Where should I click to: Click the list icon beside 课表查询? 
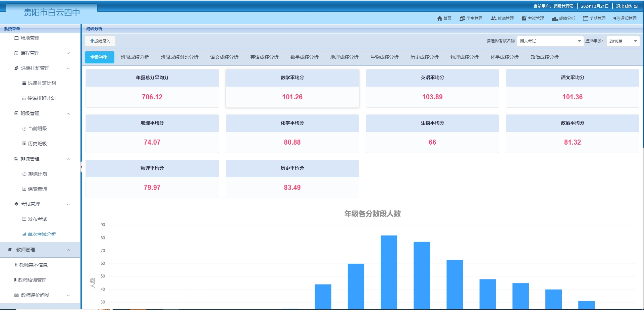tap(24, 189)
